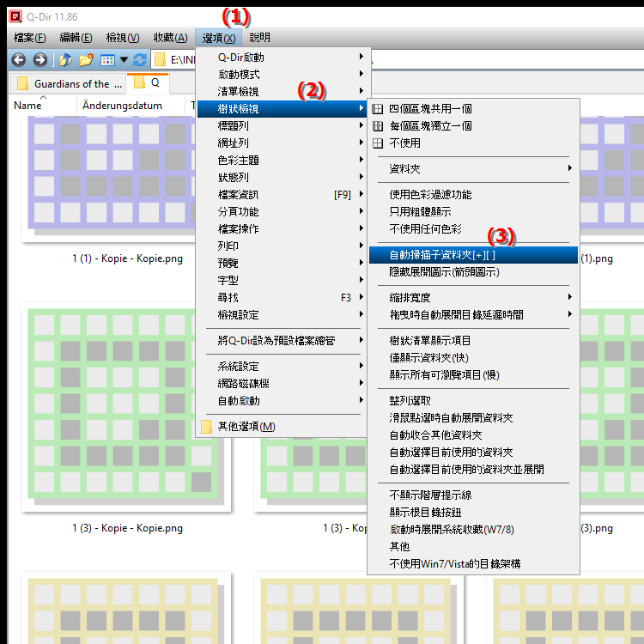Toggle 自動收合其他資料夾 option
Screen dimensions: 644x644
point(473,435)
